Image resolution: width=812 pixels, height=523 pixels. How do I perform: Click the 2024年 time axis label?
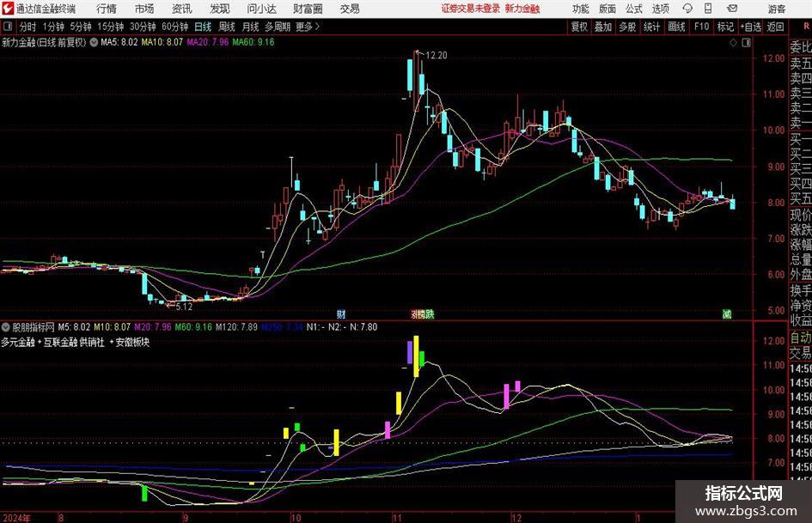point(16,518)
